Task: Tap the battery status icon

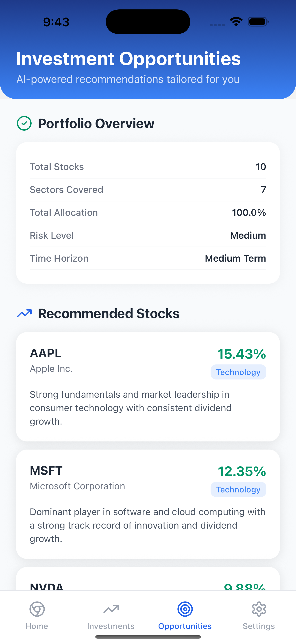Action: (x=258, y=22)
